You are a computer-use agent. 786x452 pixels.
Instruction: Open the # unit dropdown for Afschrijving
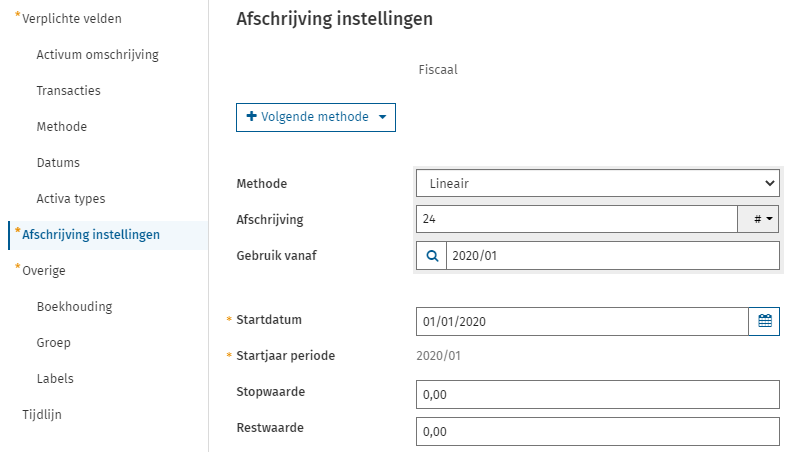coord(758,219)
